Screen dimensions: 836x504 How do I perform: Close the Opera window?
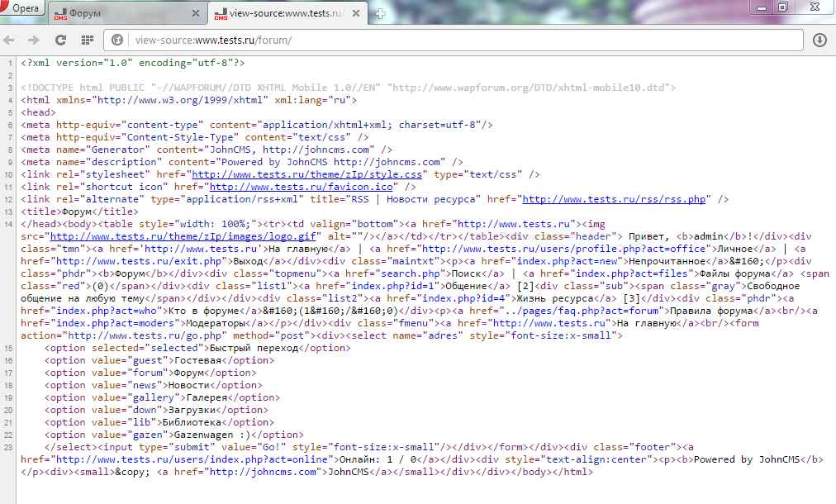(x=815, y=7)
